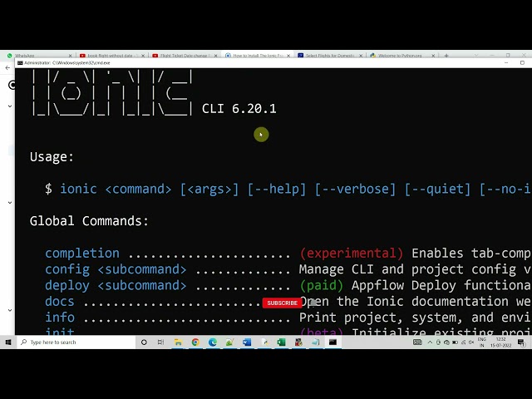Click the docs command name
This screenshot has width=532, height=399.
[x=59, y=302]
